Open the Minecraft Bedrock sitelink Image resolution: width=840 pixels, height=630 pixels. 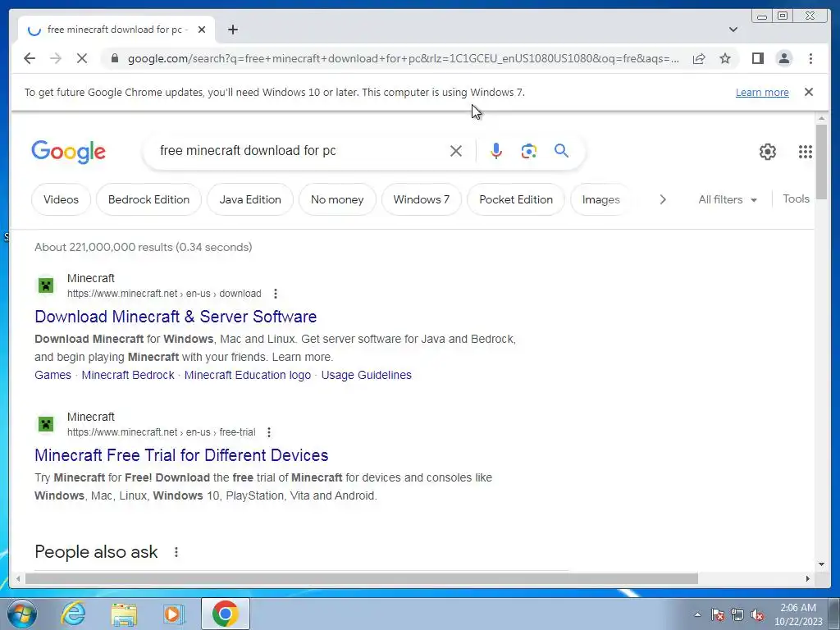pyautogui.click(x=127, y=375)
